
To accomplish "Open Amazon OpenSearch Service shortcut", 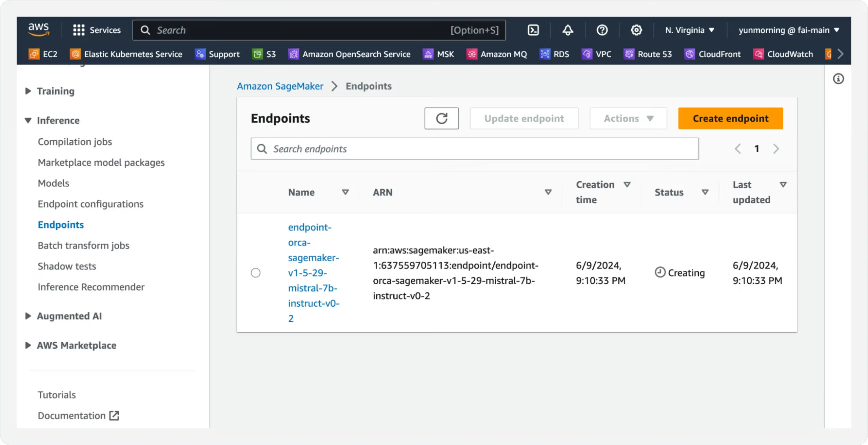I will 349,54.
